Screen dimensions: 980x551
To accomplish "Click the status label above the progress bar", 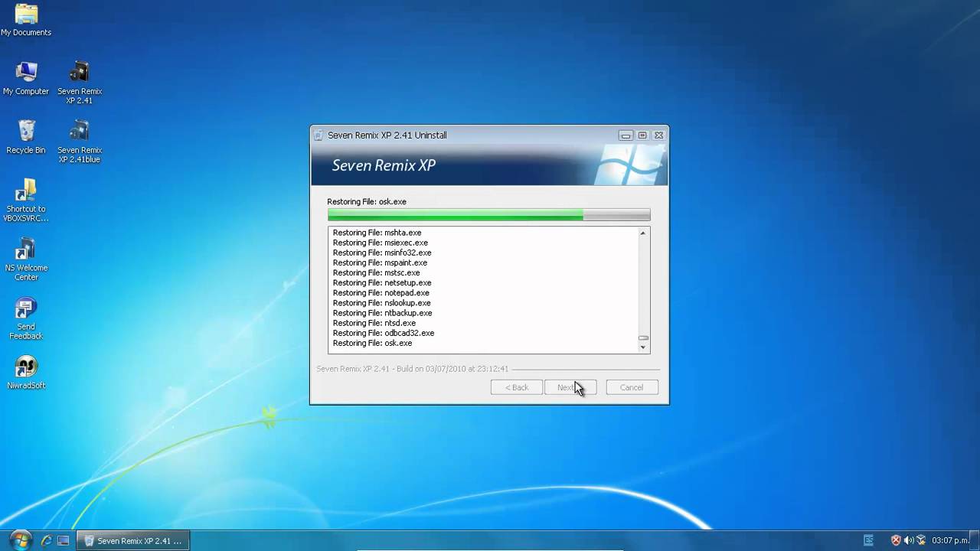I will coord(367,201).
